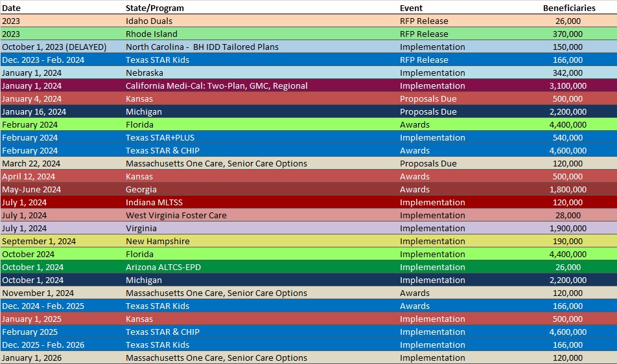Select the New Hampshire cell

click(x=157, y=242)
